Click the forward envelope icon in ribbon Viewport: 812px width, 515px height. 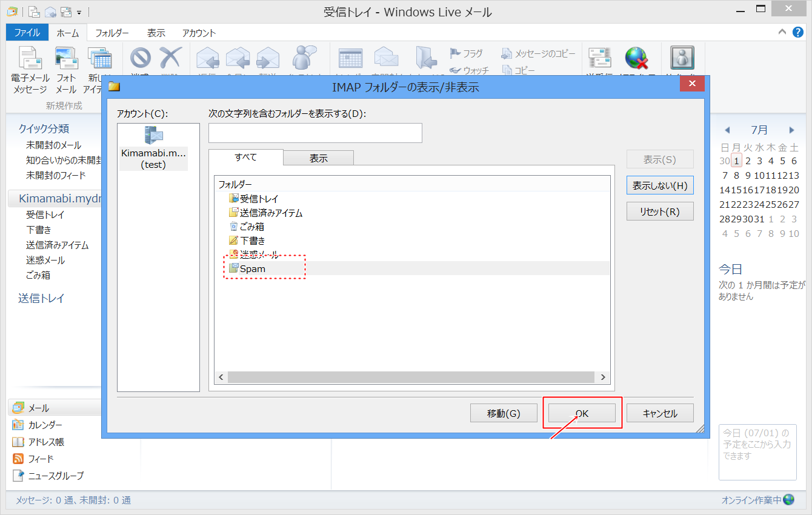268,59
